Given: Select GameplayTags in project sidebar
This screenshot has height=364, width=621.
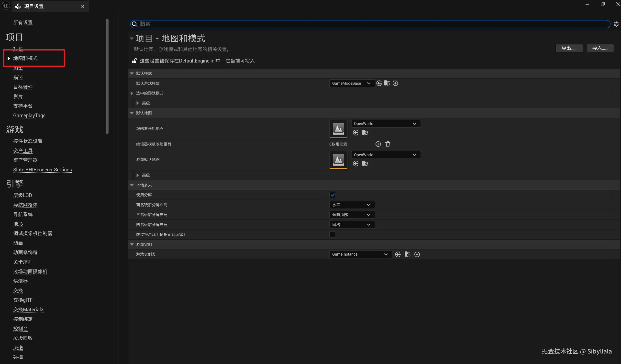Looking at the screenshot, I should [29, 116].
